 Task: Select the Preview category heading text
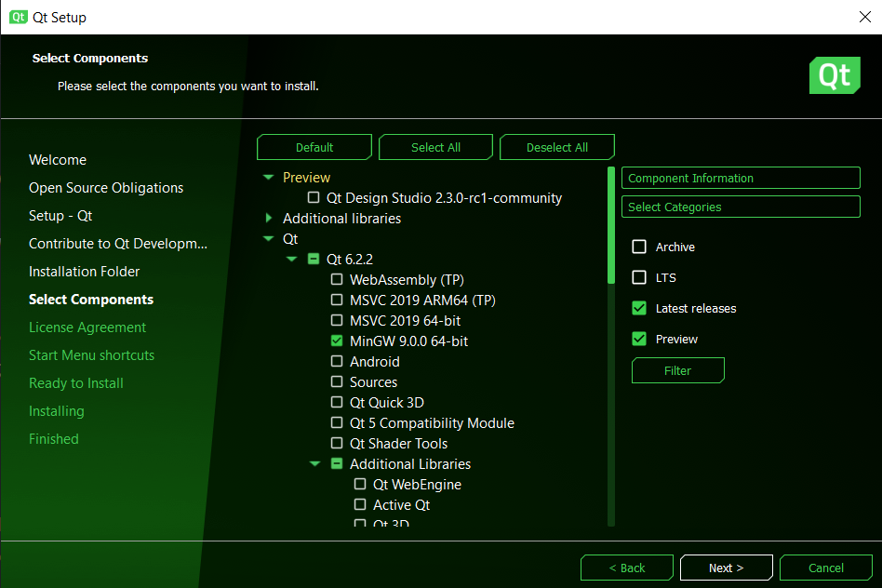click(x=306, y=178)
